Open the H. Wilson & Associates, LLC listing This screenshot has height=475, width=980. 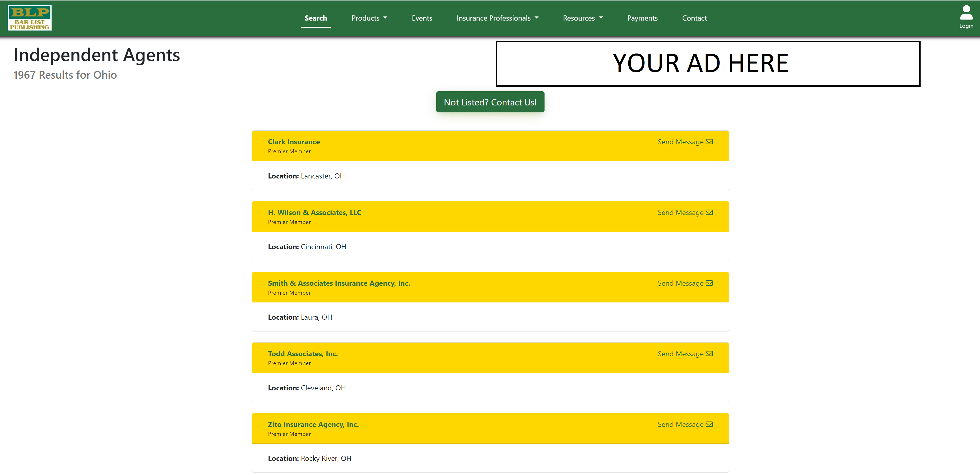(x=315, y=212)
